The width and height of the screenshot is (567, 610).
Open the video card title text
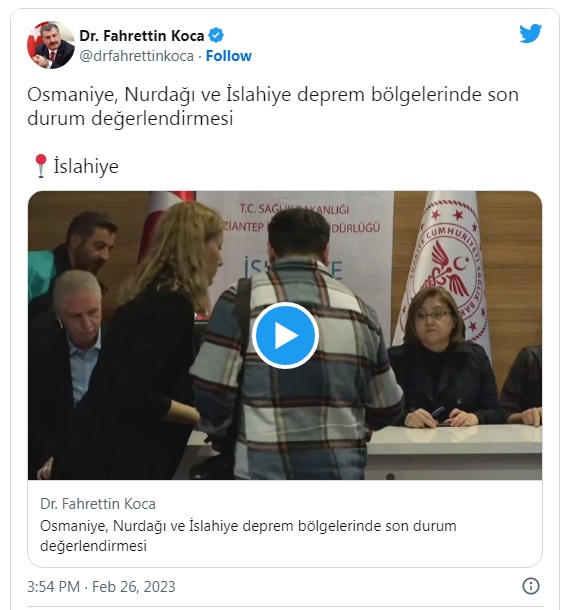coord(248,536)
